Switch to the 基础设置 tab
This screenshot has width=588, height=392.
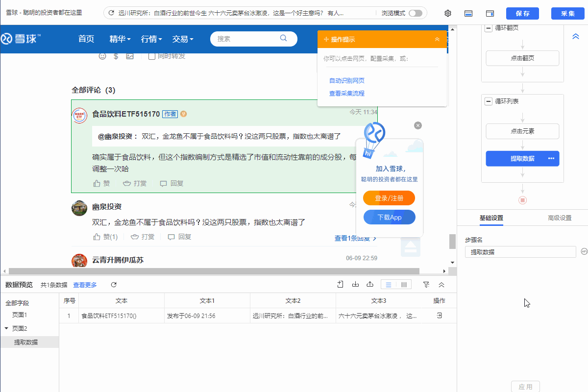coord(491,218)
